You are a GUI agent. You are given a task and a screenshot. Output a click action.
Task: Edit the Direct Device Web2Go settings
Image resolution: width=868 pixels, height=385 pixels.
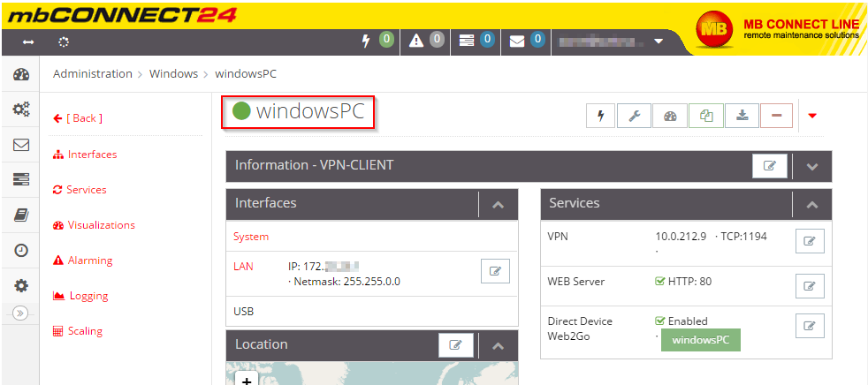(x=810, y=326)
